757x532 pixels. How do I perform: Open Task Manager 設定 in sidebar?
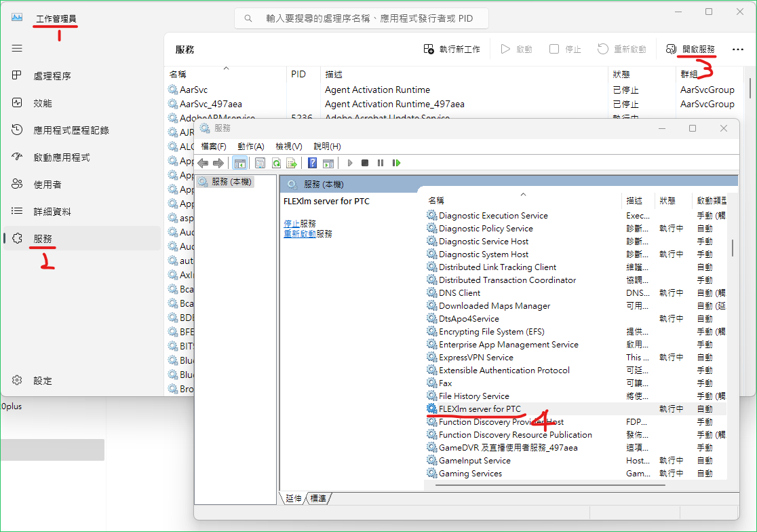click(42, 381)
